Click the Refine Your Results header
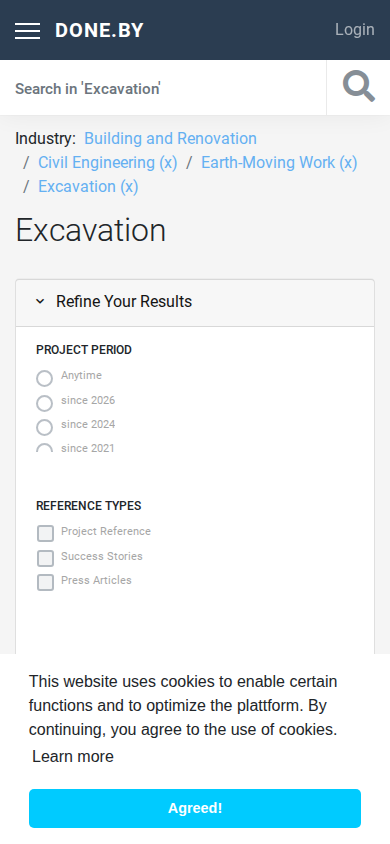 (x=195, y=303)
